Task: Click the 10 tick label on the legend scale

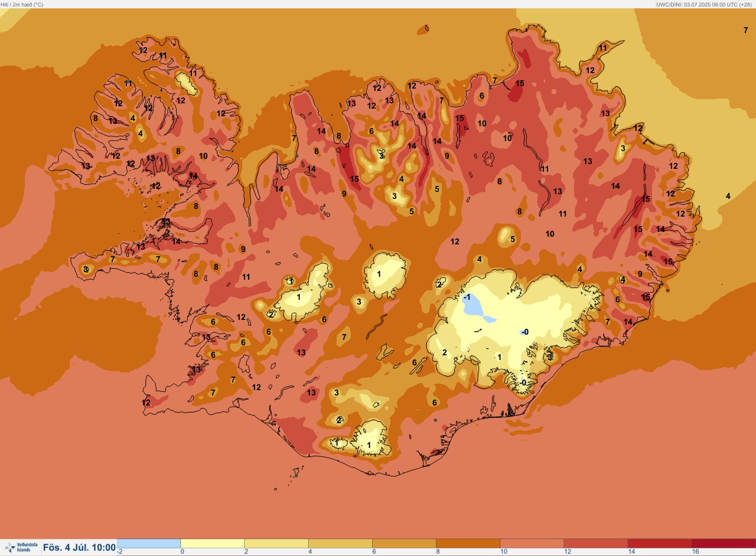Action: click(x=504, y=552)
